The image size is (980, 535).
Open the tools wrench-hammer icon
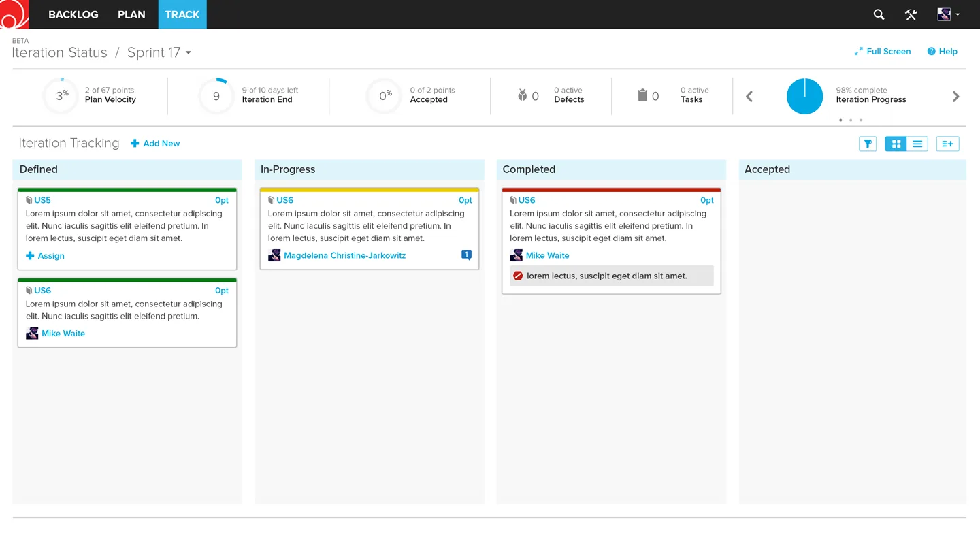point(911,14)
